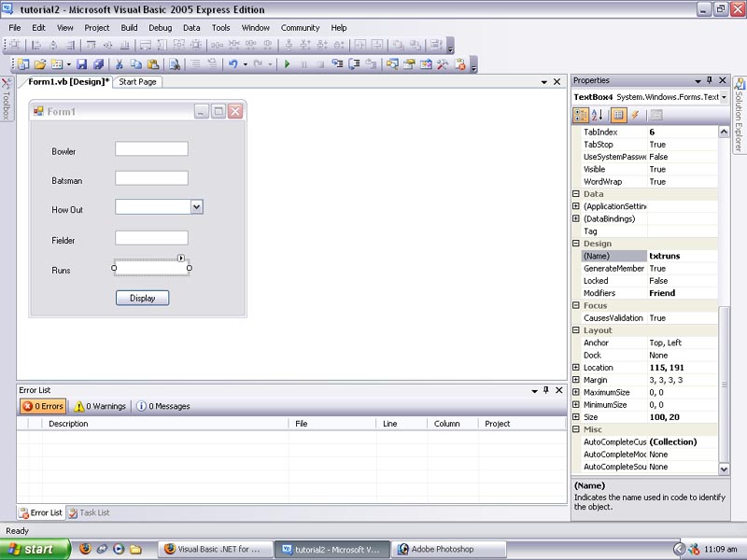Toggle the Properties view button in Properties panel
747x560 pixels.
click(618, 115)
